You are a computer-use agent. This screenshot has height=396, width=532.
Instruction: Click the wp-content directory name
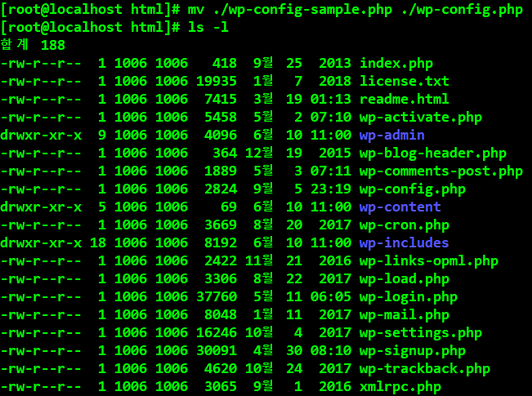pyautogui.click(x=400, y=207)
